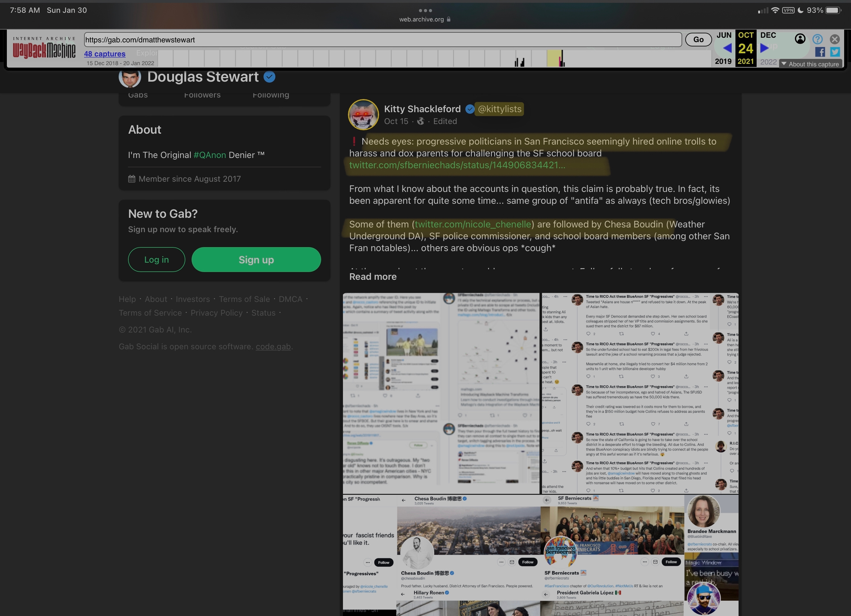
Task: Open Oct 15 post timestamp
Action: pos(396,121)
